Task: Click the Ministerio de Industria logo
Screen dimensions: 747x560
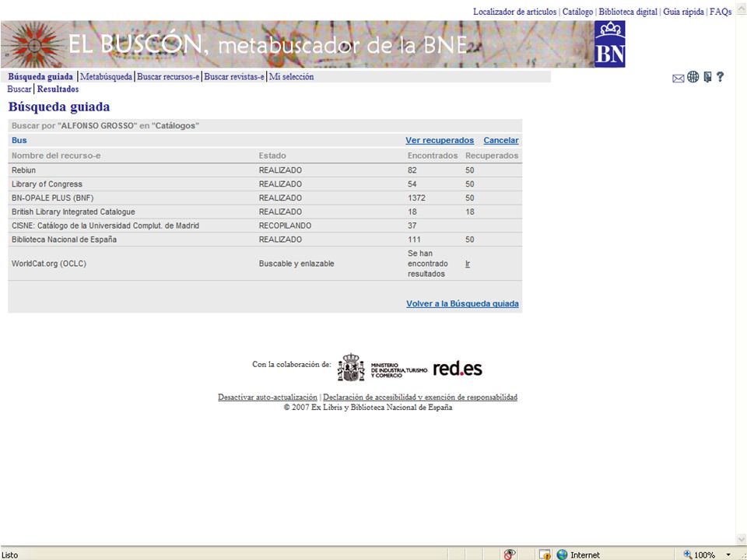Action: coord(382,368)
